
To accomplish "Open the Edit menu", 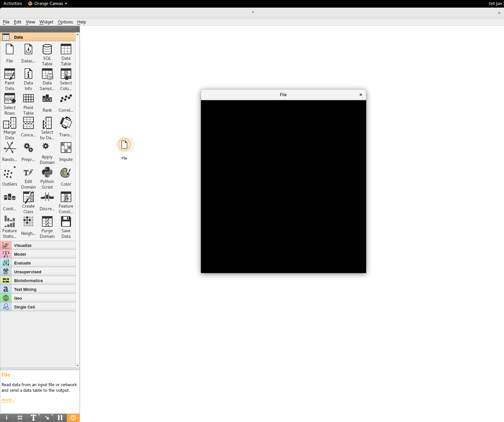I will coord(18,22).
